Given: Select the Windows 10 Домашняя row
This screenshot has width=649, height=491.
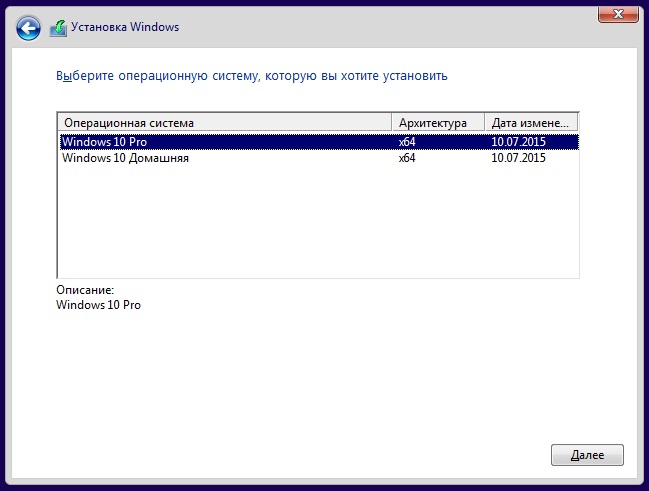Looking at the screenshot, I should tap(319, 158).
